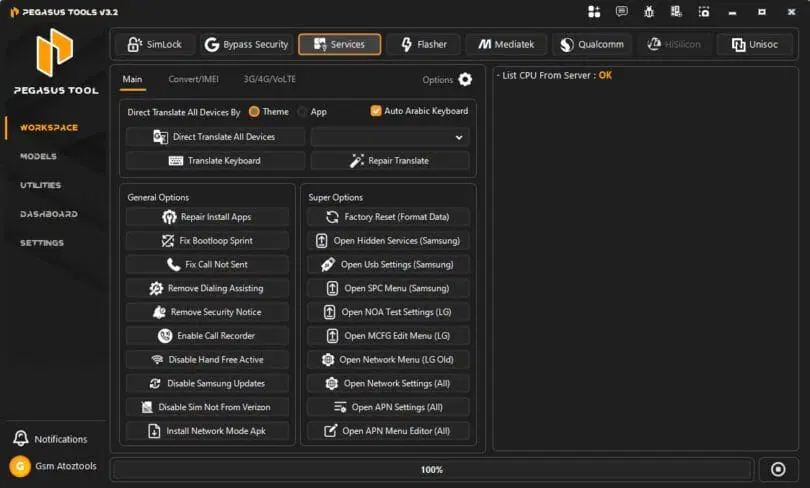Click Open NOA Test Settings (LG)
The image size is (810, 488).
pyautogui.click(x=388, y=312)
